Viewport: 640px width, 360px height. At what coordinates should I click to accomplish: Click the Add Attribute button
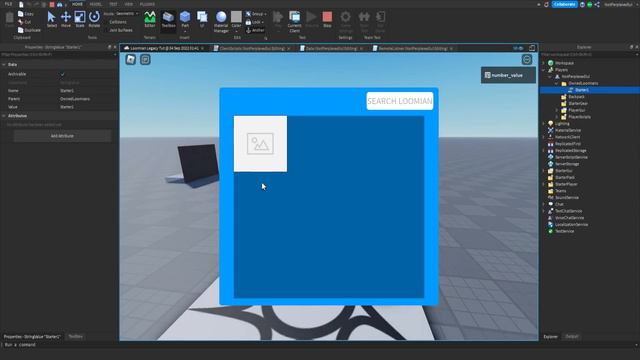pyautogui.click(x=62, y=136)
